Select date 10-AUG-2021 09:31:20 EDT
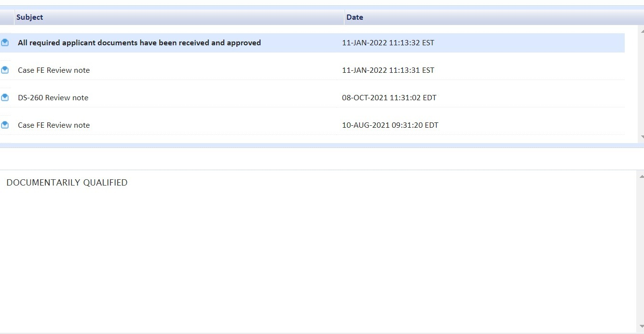The image size is (644, 334). point(390,125)
